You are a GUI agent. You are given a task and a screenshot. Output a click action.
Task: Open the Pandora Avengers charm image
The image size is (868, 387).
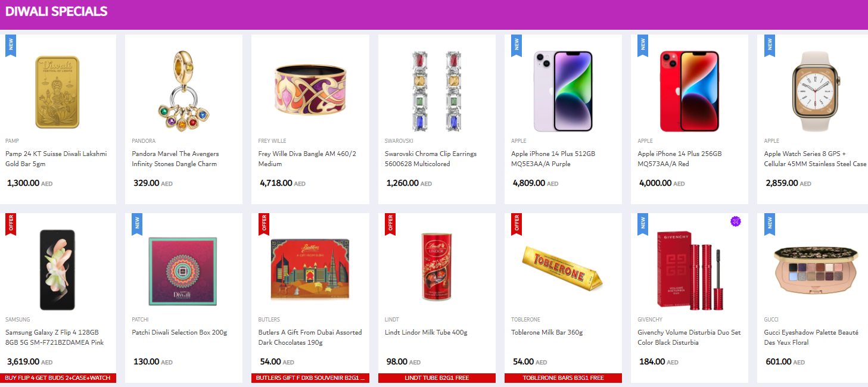[184, 90]
